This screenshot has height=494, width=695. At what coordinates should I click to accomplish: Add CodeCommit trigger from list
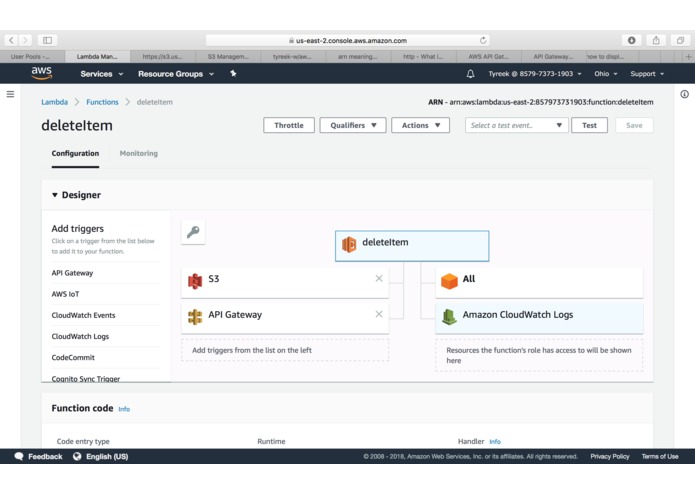(73, 358)
